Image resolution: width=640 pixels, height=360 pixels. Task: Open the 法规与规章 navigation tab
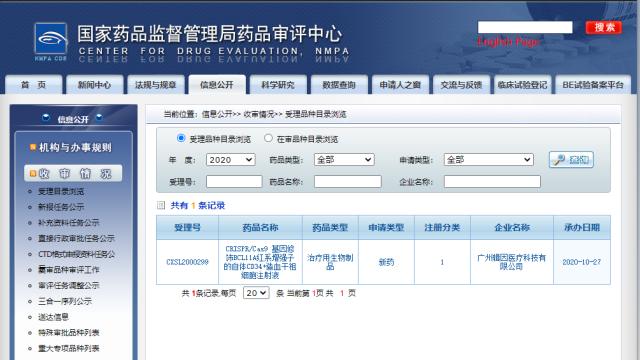pyautogui.click(x=156, y=84)
